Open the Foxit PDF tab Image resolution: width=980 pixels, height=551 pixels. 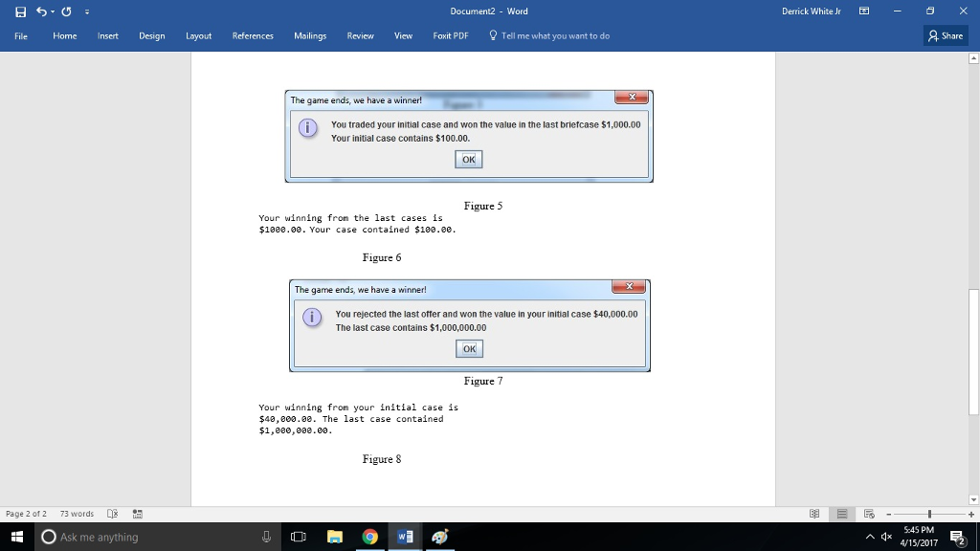(450, 35)
